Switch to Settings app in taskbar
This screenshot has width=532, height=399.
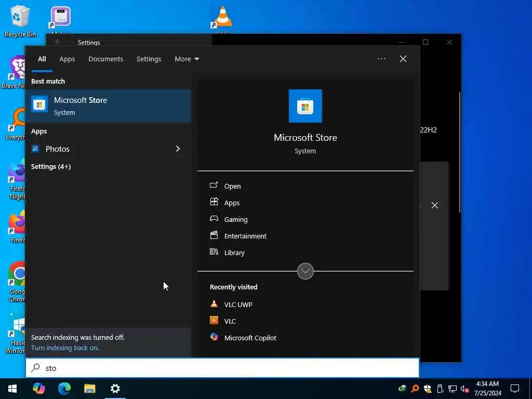[115, 388]
